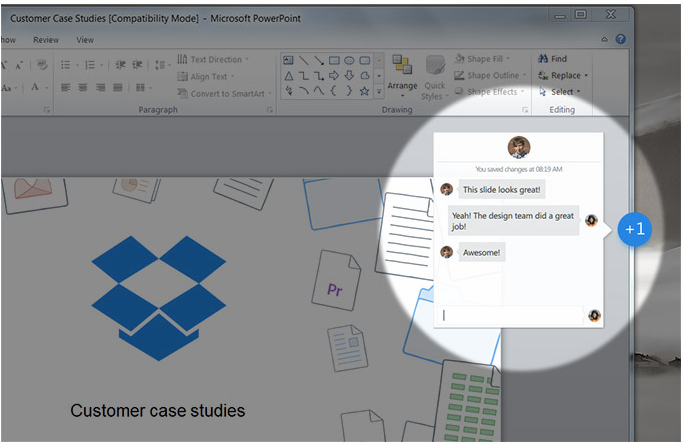
Task: Click Find in the Editing group
Action: pyautogui.click(x=552, y=59)
